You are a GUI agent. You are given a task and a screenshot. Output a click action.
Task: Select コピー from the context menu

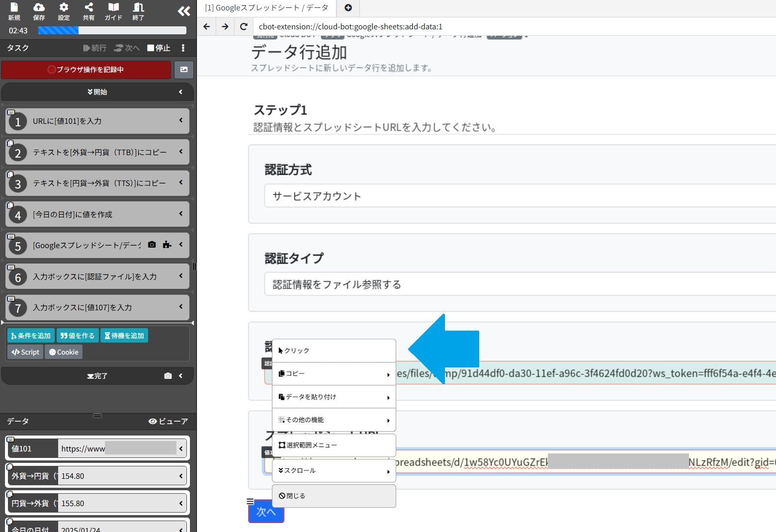point(295,373)
